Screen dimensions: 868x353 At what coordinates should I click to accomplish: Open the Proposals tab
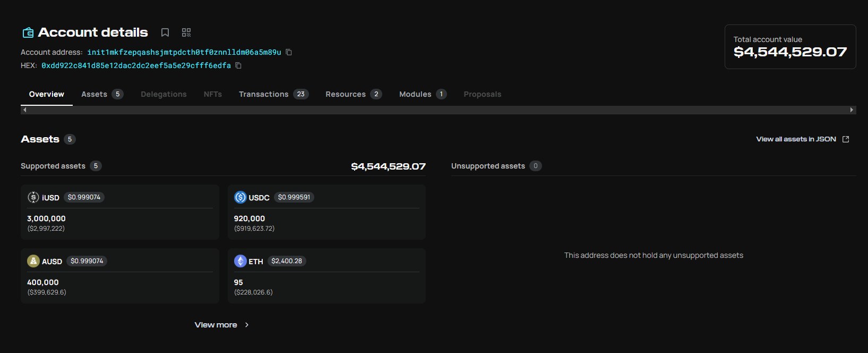point(483,94)
